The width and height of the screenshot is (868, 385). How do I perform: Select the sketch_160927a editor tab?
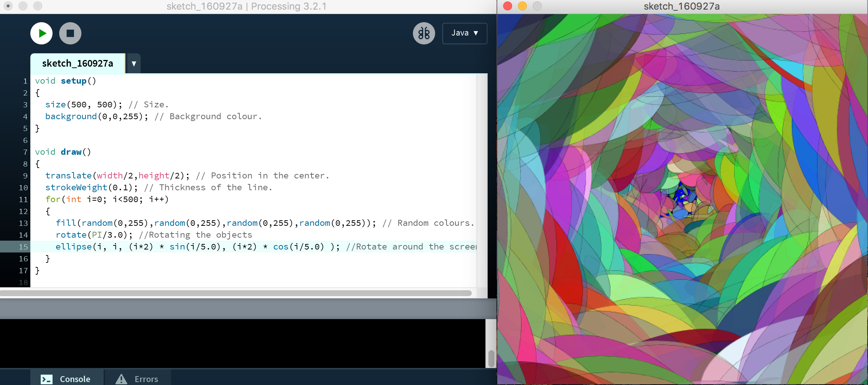[x=78, y=63]
